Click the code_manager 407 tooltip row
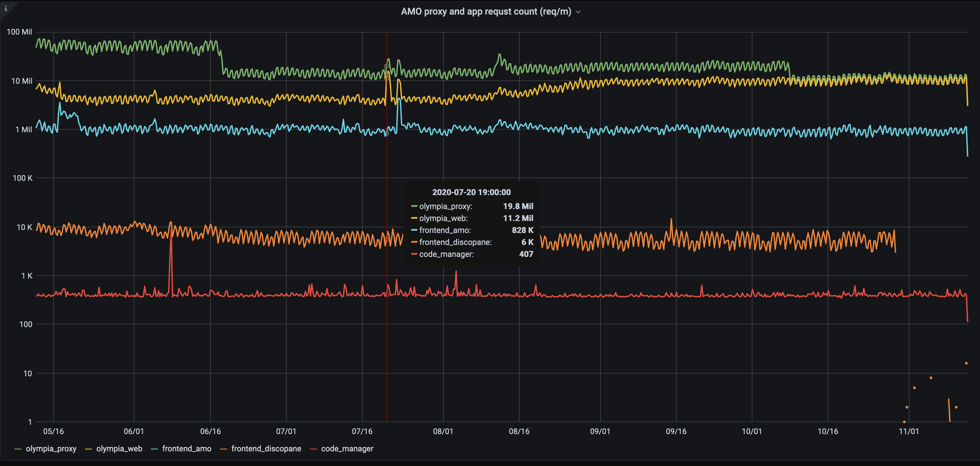This screenshot has height=466, width=980. point(472,254)
